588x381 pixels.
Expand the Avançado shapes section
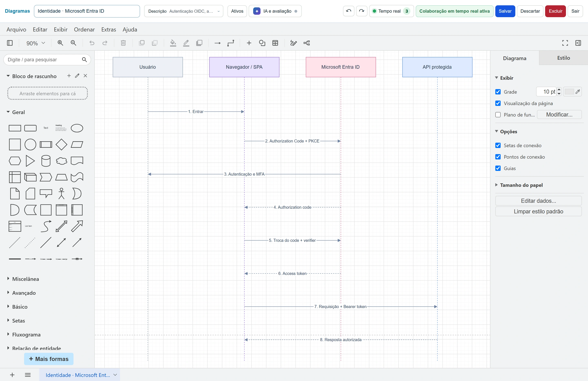(x=8, y=292)
